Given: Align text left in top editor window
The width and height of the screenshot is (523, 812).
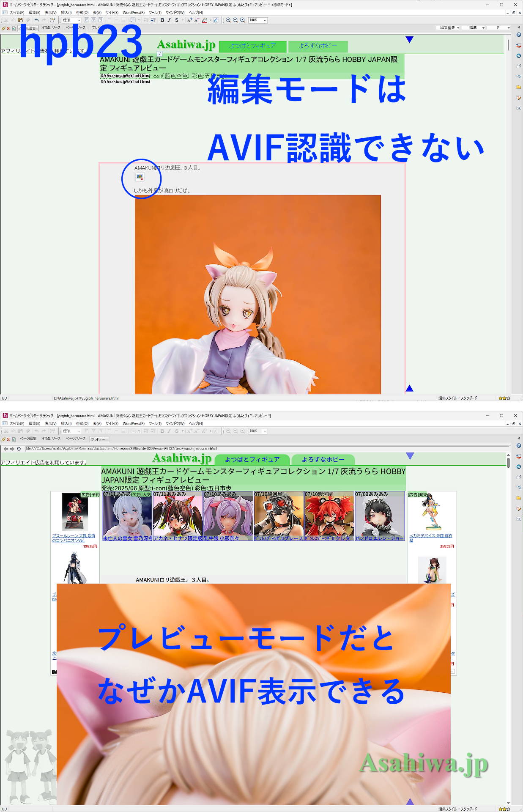Looking at the screenshot, I should click(87, 20).
